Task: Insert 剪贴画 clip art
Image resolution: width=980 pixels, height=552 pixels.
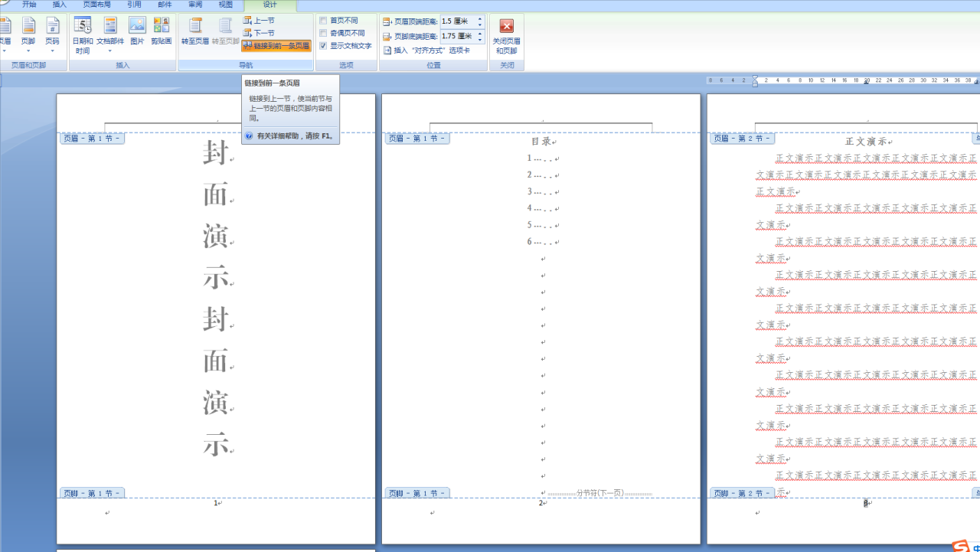Action: click(x=161, y=31)
